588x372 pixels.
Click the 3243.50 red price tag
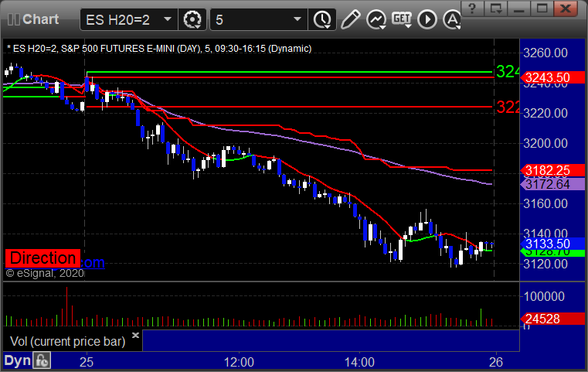click(552, 77)
